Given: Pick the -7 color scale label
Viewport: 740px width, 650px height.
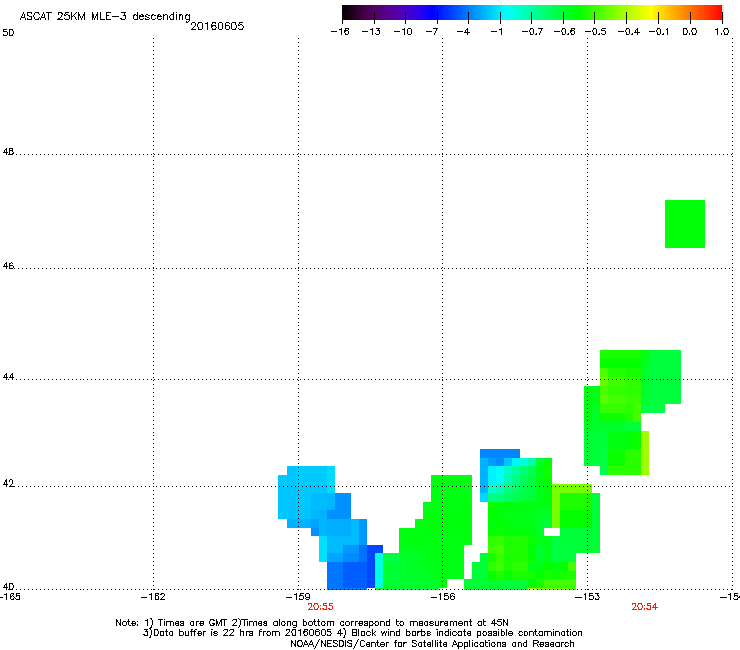Looking at the screenshot, I should [431, 32].
